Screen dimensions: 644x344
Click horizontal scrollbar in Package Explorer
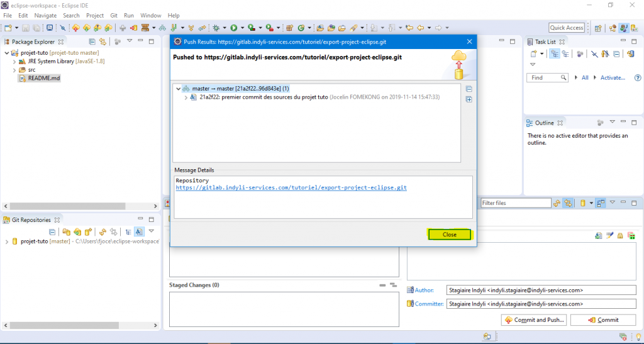pos(67,206)
